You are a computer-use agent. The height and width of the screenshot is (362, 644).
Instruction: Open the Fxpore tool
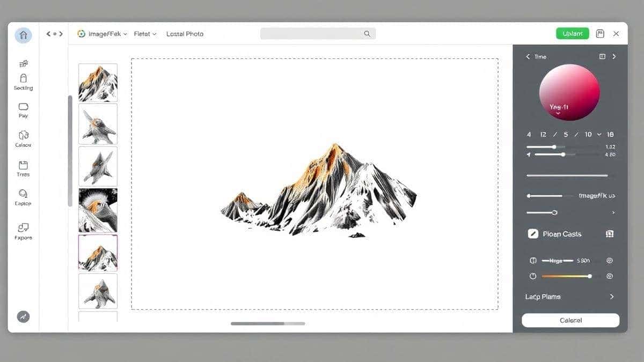[23, 227]
